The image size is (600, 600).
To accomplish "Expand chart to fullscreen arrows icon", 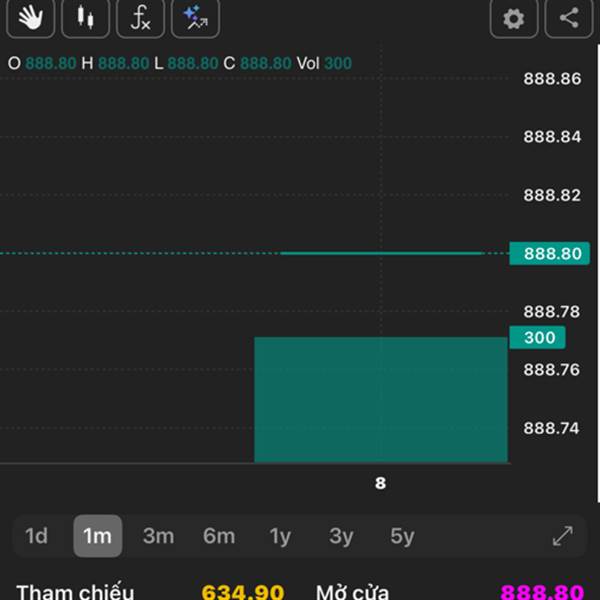I will tap(563, 536).
